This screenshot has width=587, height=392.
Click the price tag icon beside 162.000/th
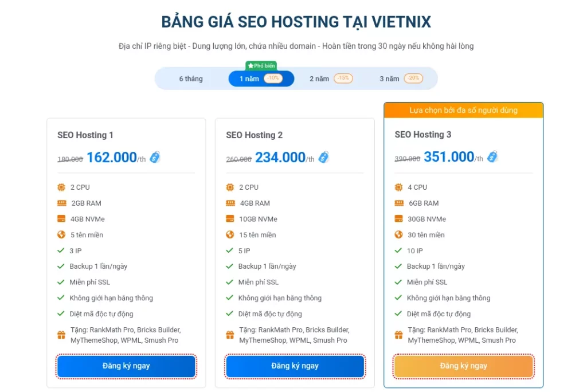pos(155,157)
